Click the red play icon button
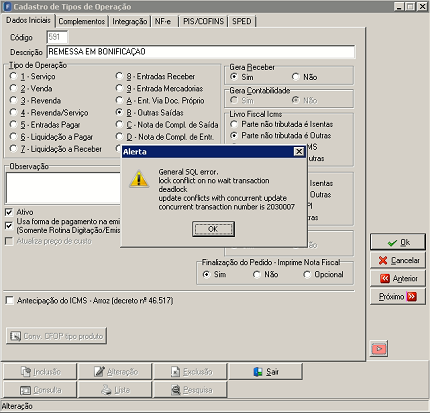Viewport: 430px width, 413px height. (x=379, y=349)
